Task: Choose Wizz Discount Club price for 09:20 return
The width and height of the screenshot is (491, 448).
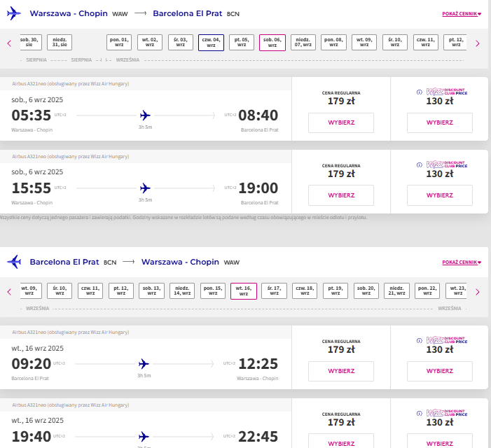Action: pos(440,371)
